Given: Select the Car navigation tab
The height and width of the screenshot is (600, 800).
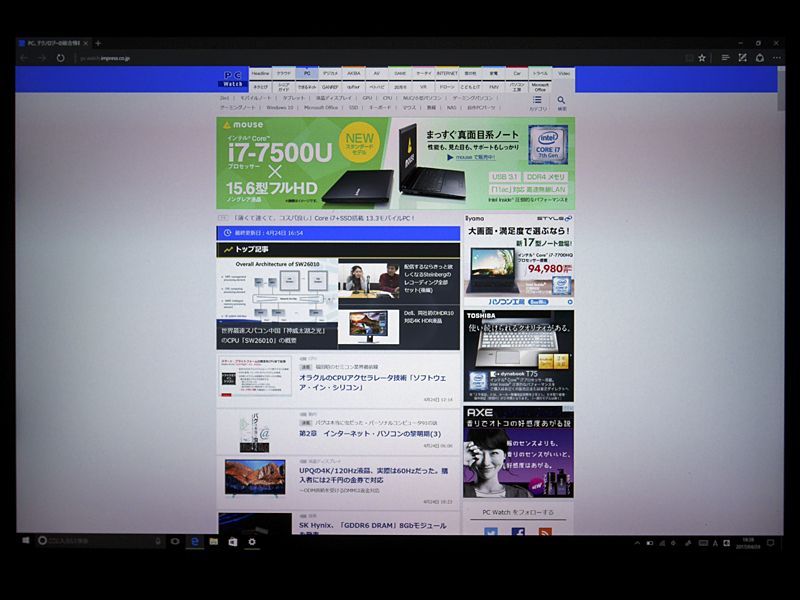Looking at the screenshot, I should (x=517, y=73).
